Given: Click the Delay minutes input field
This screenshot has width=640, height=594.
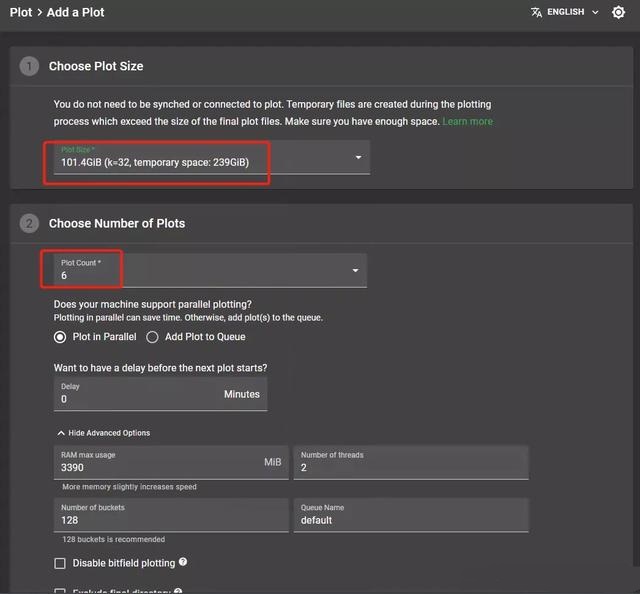Looking at the screenshot, I should pyautogui.click(x=160, y=394).
